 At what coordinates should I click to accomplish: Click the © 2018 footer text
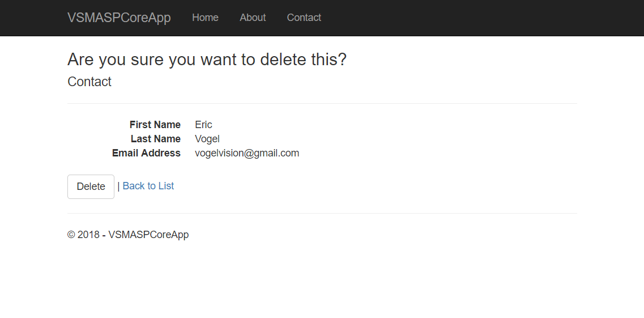(128, 235)
